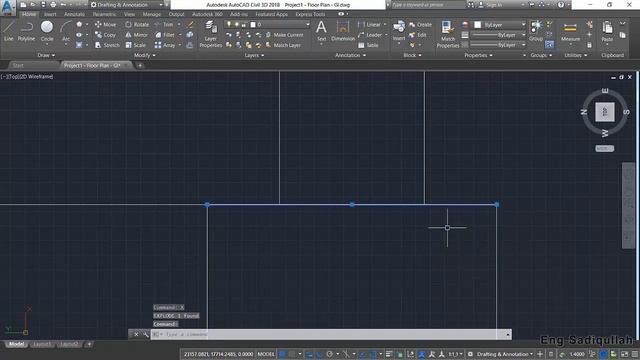Switch to Layout1 tab

click(x=42, y=344)
